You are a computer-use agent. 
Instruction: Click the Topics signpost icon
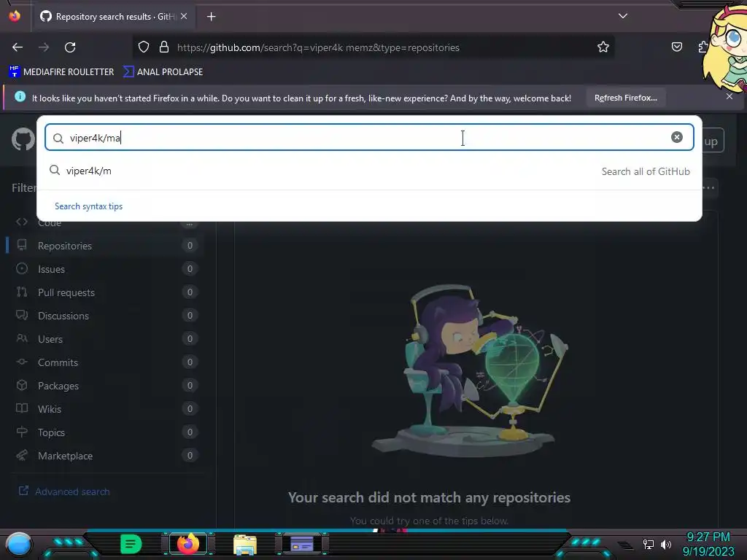[x=22, y=432]
